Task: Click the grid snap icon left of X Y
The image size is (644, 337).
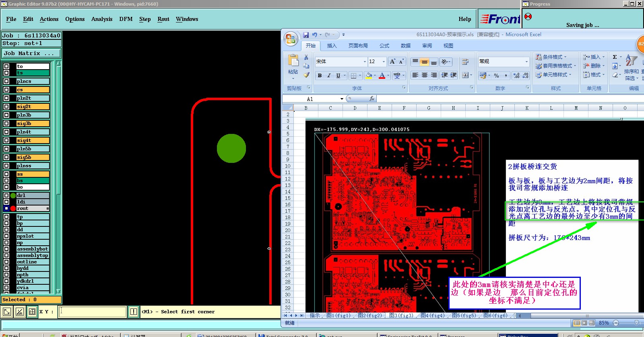Action: point(32,311)
